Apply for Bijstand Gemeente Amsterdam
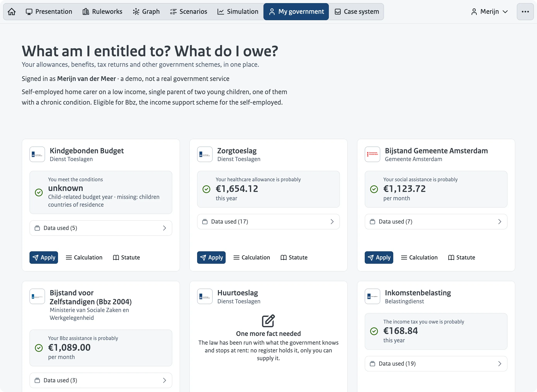The image size is (537, 392). pyautogui.click(x=379, y=258)
